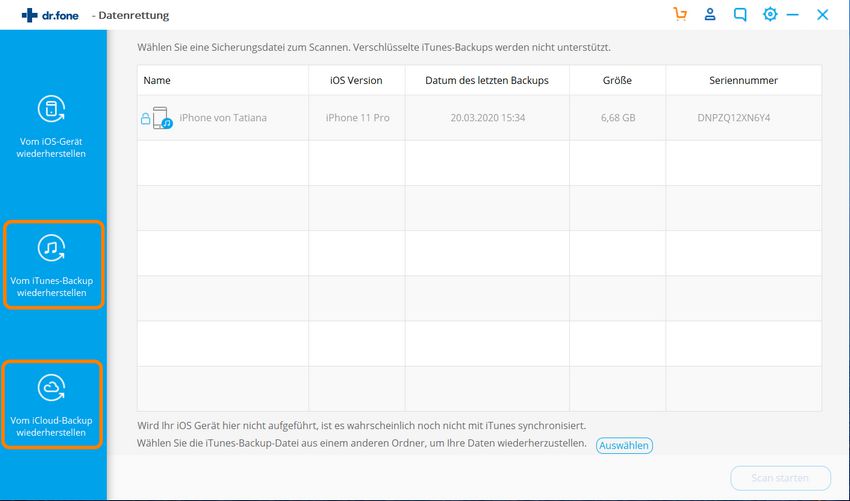Image resolution: width=850 pixels, height=501 pixels.
Task: Select Vom iCloud-Backup wiederherstellen
Action: [51, 404]
